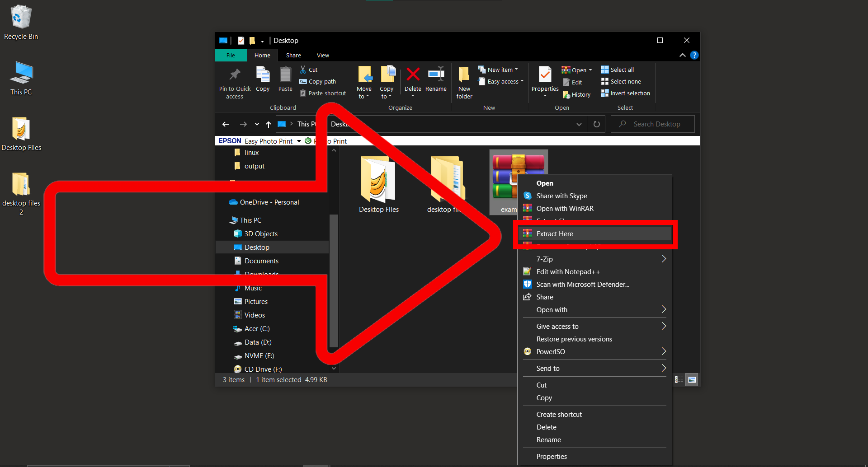Click Select none in the Select group

click(x=621, y=81)
